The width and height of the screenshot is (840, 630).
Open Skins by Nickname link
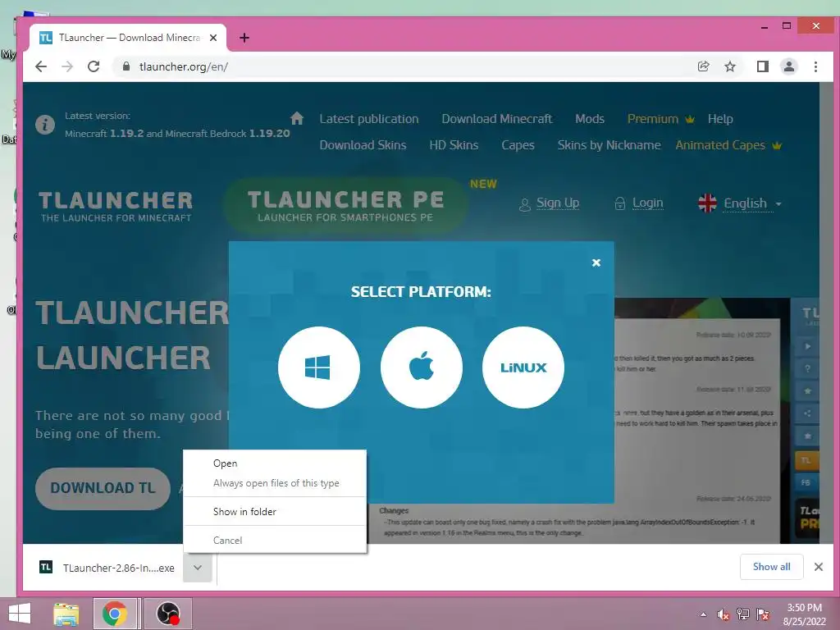[609, 145]
